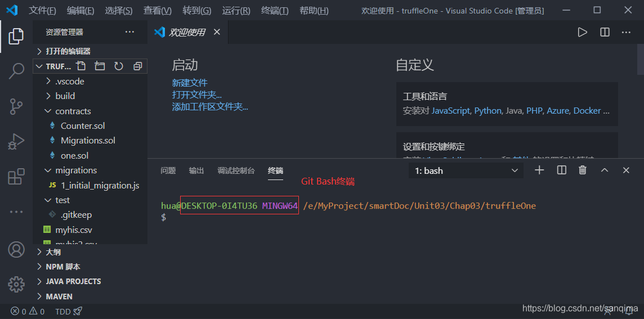Switch to the Debug Console tab
The image size is (644, 319).
pos(236,170)
